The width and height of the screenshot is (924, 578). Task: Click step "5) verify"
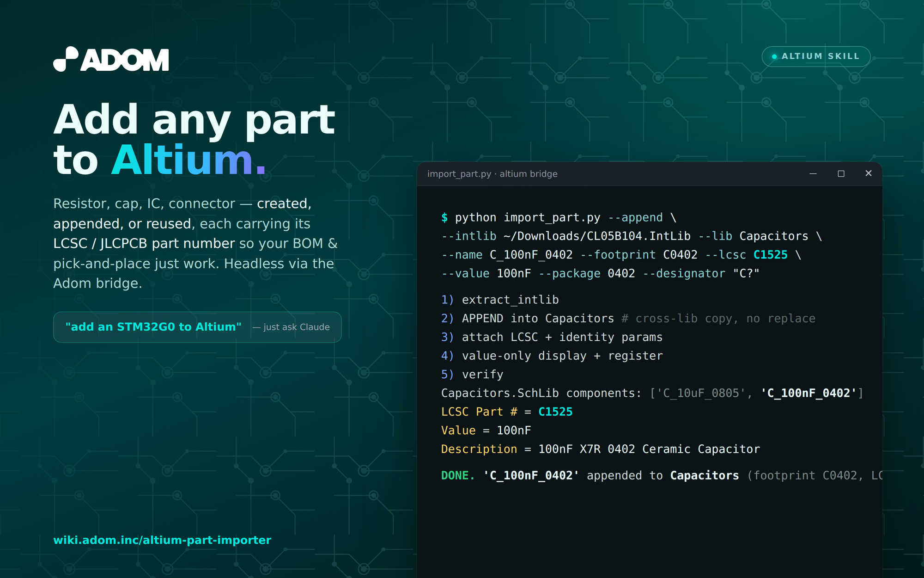472,375
